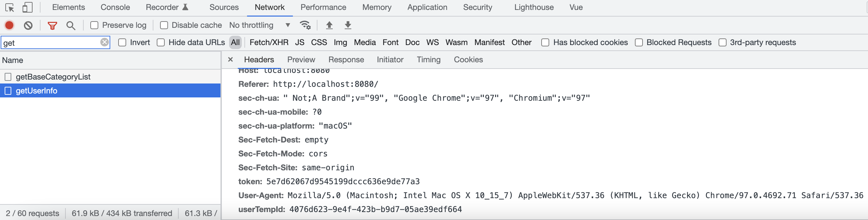Image resolution: width=868 pixels, height=220 pixels.
Task: Open the No throttling dropdown
Action: click(259, 25)
